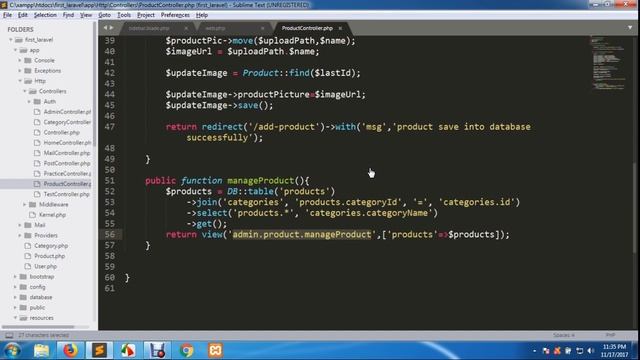
Task: Open the Find menu
Action: 68,15
